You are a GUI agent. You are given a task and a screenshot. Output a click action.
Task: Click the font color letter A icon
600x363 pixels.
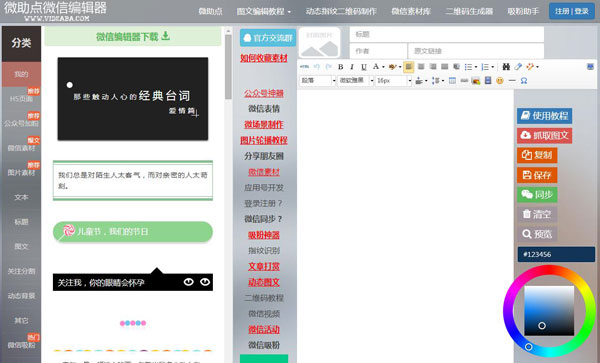pyautogui.click(x=376, y=67)
